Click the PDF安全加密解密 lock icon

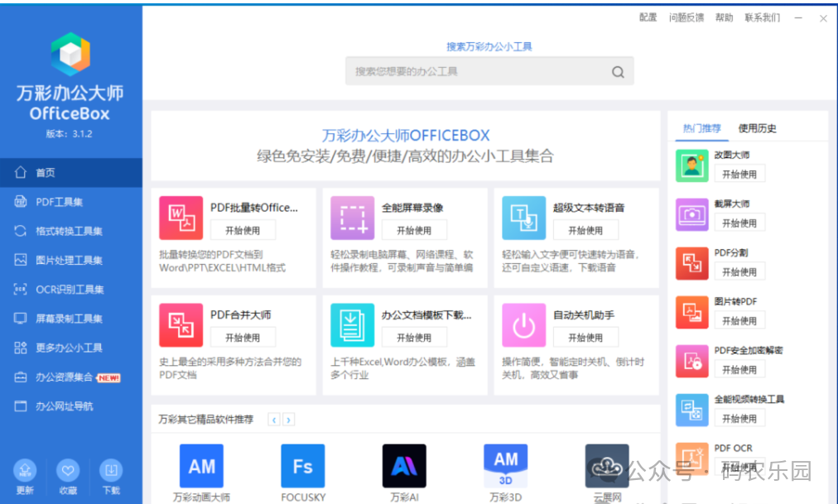click(x=691, y=361)
